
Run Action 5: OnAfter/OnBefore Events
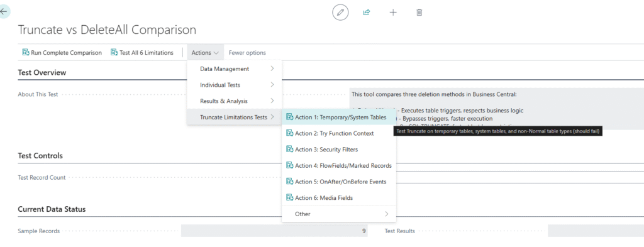click(339, 182)
